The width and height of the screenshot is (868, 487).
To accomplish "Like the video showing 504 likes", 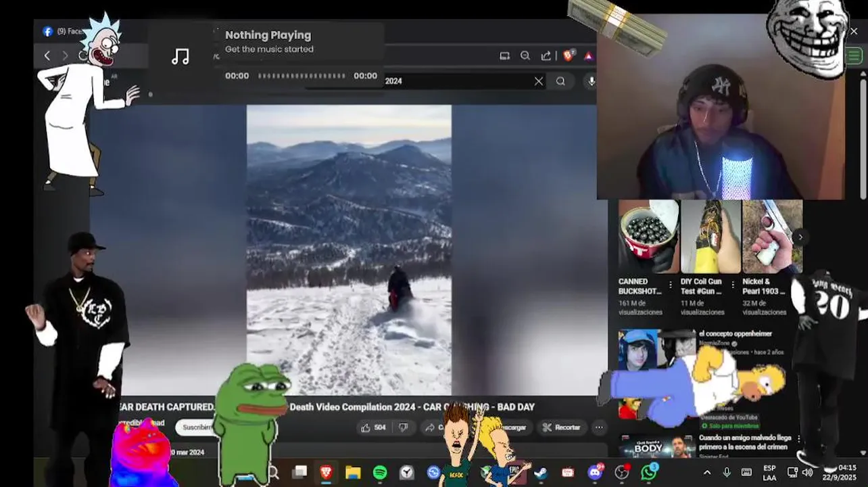I will click(x=373, y=427).
